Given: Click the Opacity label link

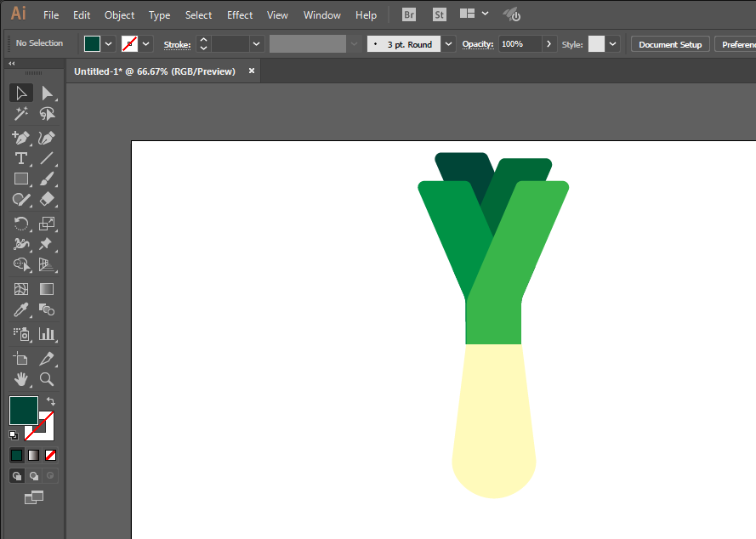Looking at the screenshot, I should pyautogui.click(x=478, y=44).
